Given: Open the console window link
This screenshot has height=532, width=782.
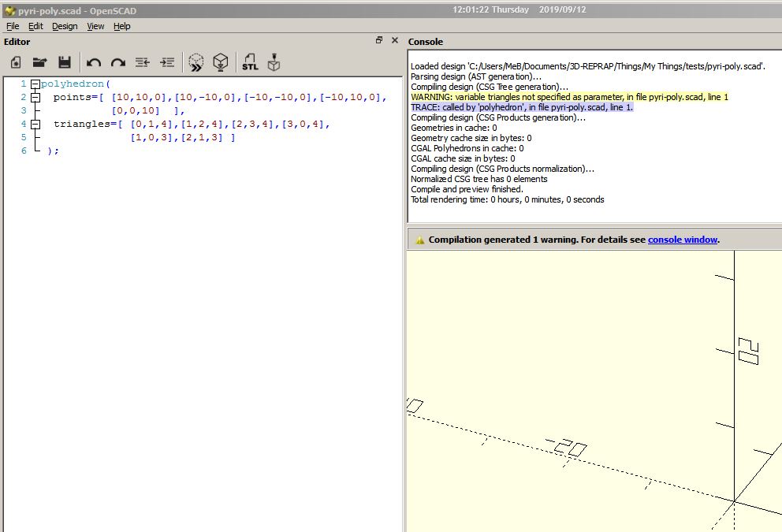Looking at the screenshot, I should [x=683, y=239].
